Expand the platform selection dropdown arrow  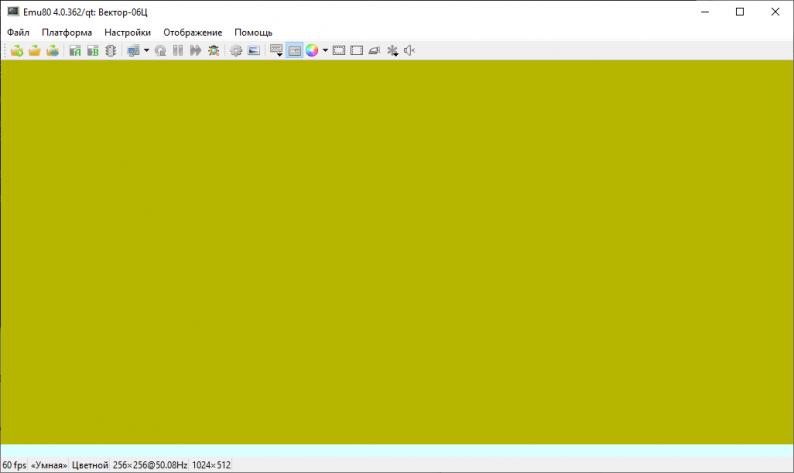pyautogui.click(x=146, y=50)
